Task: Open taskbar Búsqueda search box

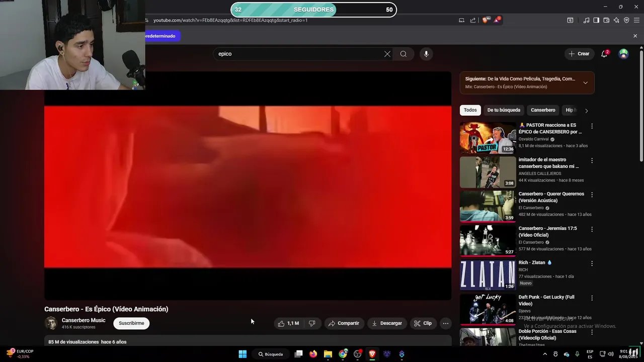Action: pyautogui.click(x=271, y=354)
